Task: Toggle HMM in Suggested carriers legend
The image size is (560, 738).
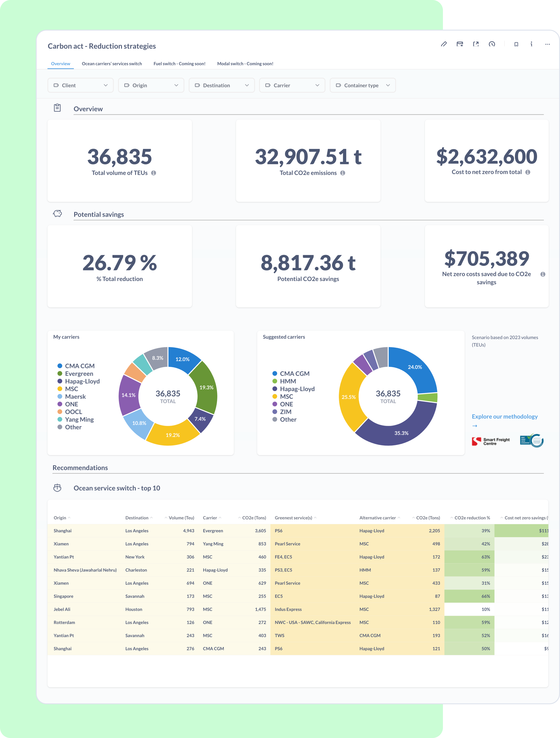Action: coord(284,381)
